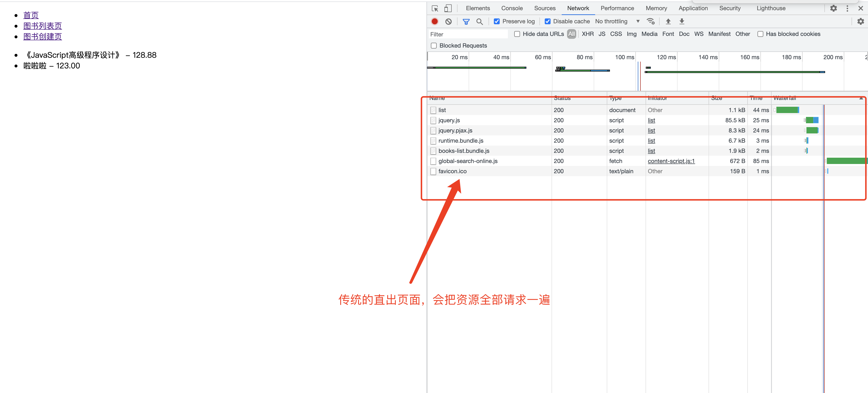Filter requests by JS
Screen dimensions: 868x393
coord(602,34)
